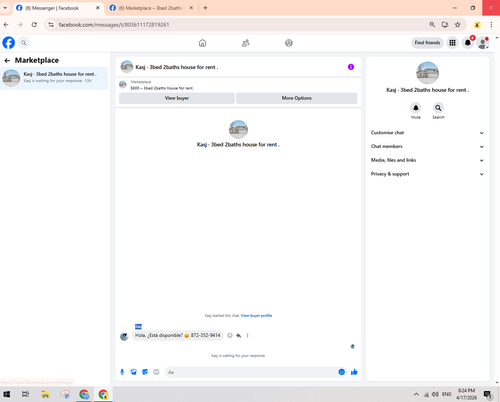Attach a file with the photo icon

click(134, 372)
